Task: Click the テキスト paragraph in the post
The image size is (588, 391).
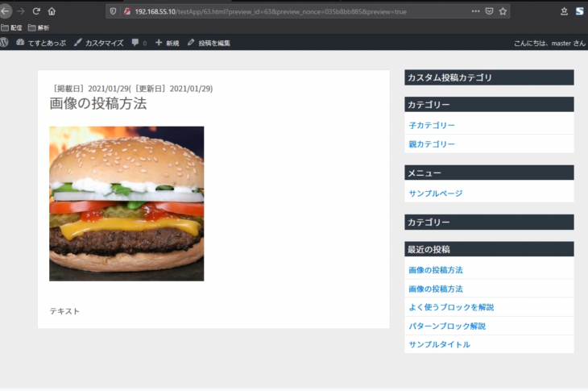Action: coord(64,311)
